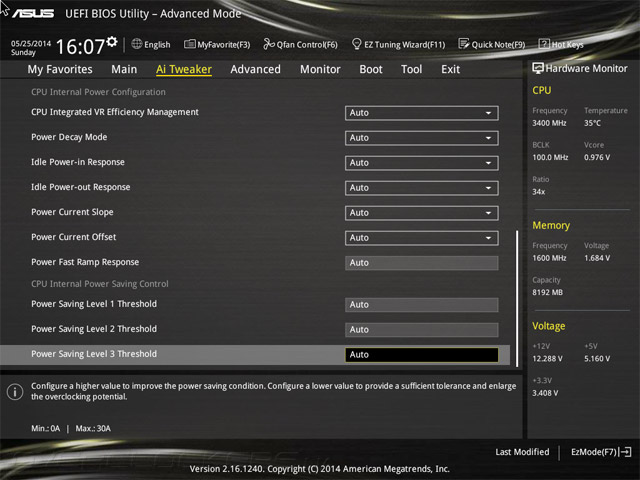The image size is (640, 480).
Task: Open Idle Power-out Response dropdown
Action: (422, 188)
